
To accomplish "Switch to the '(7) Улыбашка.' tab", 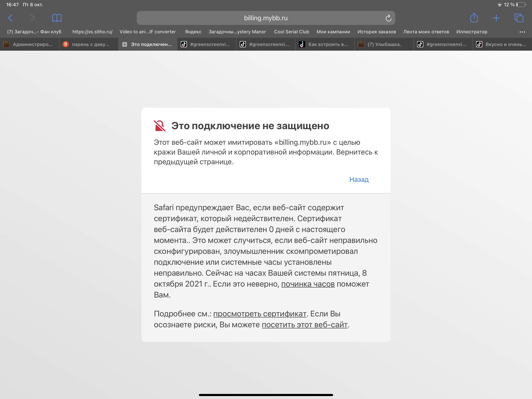I will coord(384,44).
